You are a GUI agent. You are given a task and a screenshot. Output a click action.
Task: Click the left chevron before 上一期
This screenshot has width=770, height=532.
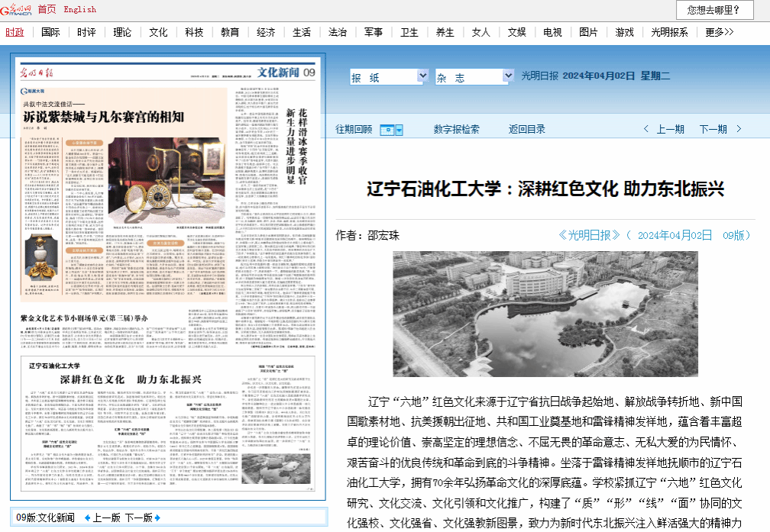pyautogui.click(x=646, y=129)
